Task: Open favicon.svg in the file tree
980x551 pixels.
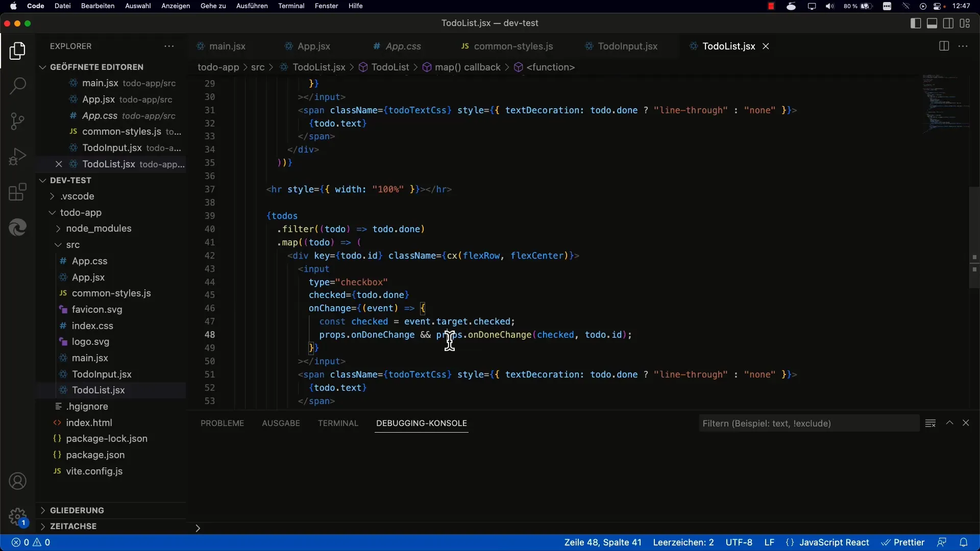Action: (x=97, y=309)
